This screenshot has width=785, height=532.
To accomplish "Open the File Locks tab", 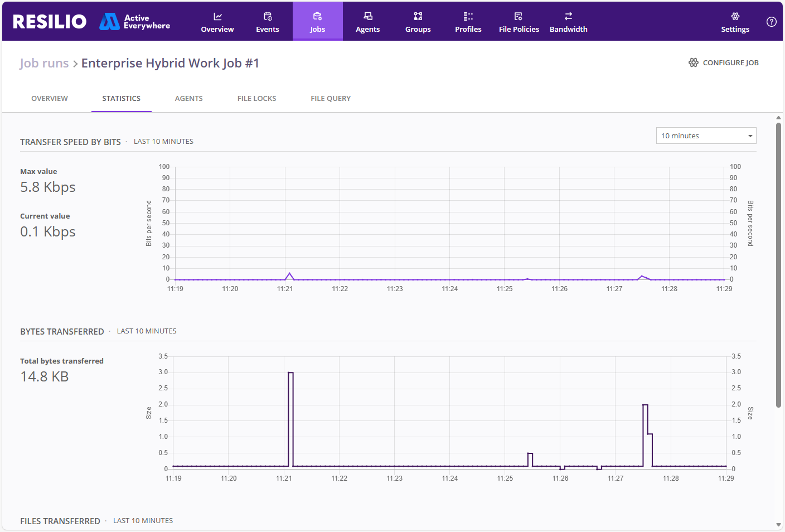I will pyautogui.click(x=257, y=99).
